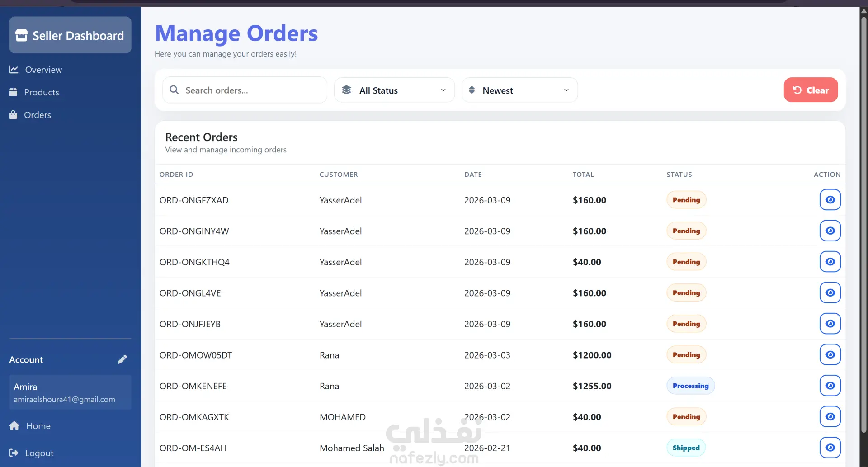Click the Logout arrow icon
Viewport: 868px width, 467px height.
(14, 453)
